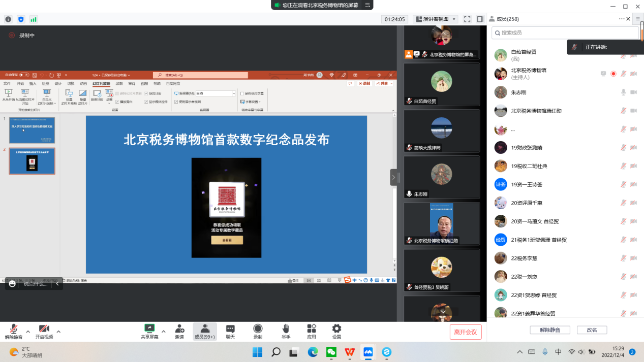Expand audio options arrow beside 解除静音
The image size is (644, 362).
pyautogui.click(x=28, y=332)
